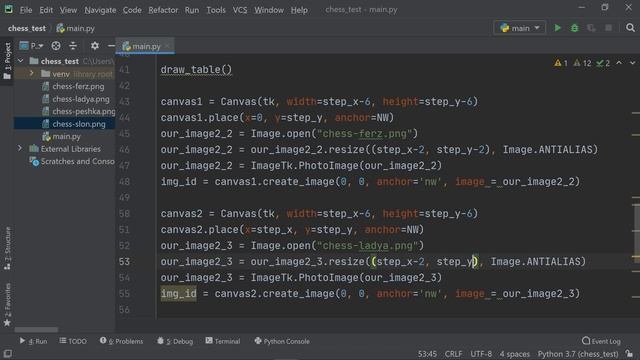
Task: Open the Code menu
Action: click(132, 10)
